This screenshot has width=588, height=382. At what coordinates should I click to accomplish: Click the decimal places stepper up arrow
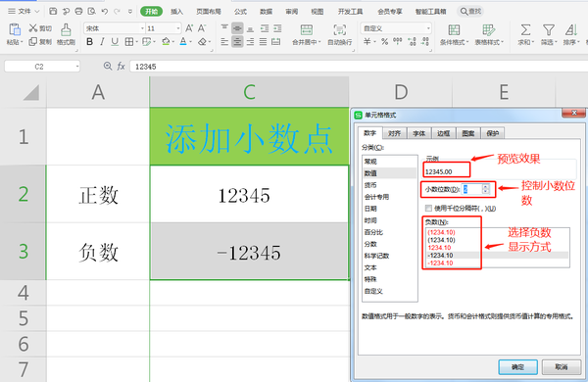485,186
